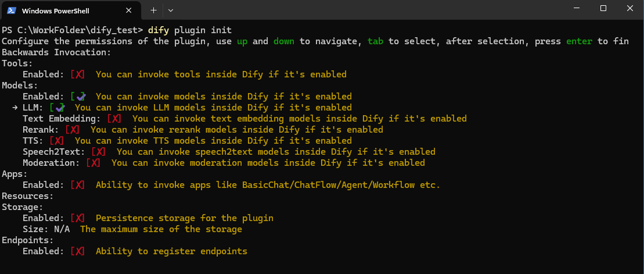644x274 pixels.
Task: Click the arrow cursor beside LLM
Action: (x=15, y=108)
